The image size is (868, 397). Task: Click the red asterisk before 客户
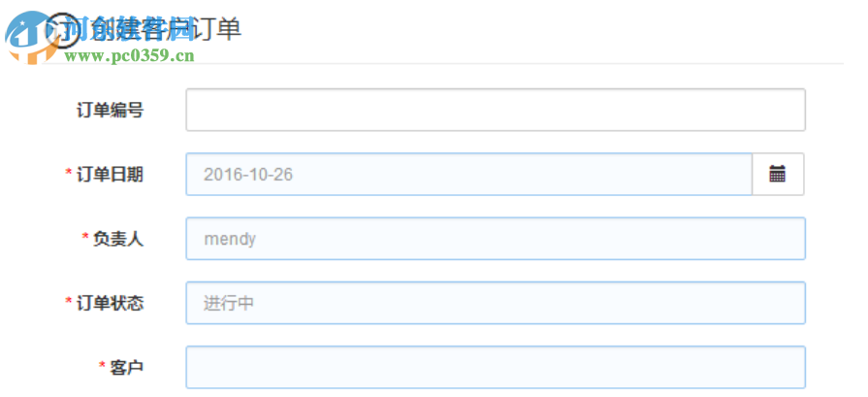(102, 367)
